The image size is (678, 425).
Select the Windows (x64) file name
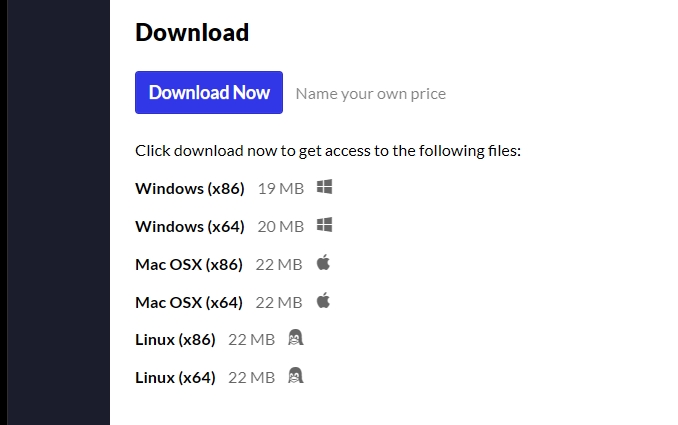(190, 227)
